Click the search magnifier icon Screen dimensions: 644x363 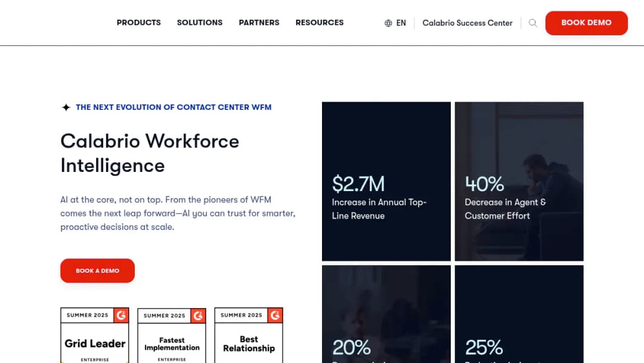pos(532,23)
